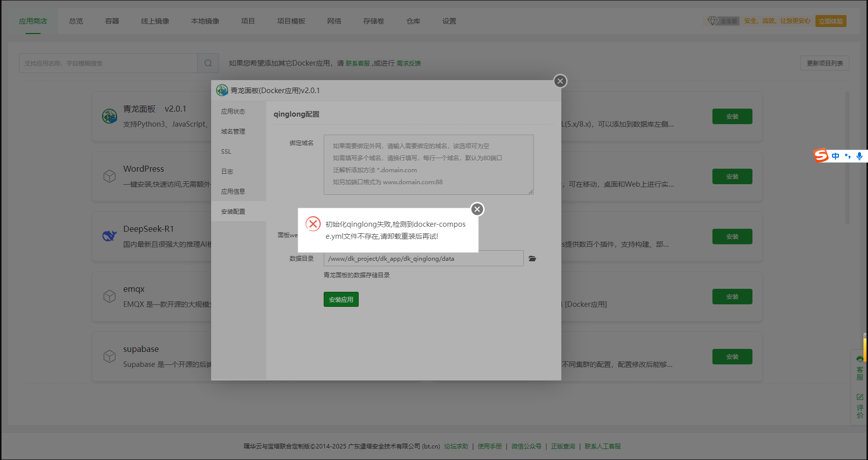Open 使用手册 footer link
The image size is (868, 460).
pyautogui.click(x=490, y=446)
